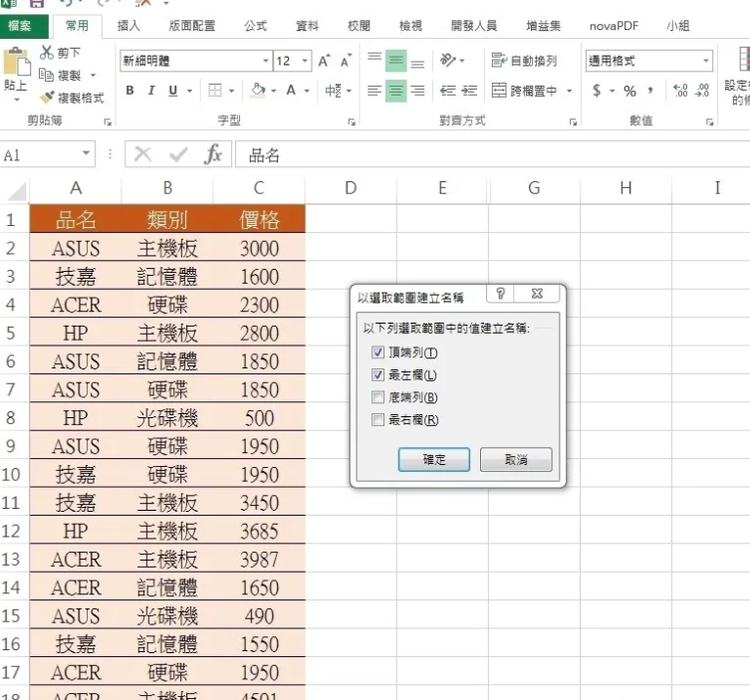Screen dimensions: 750x700
Task: Center text horizontally
Action: (x=396, y=91)
